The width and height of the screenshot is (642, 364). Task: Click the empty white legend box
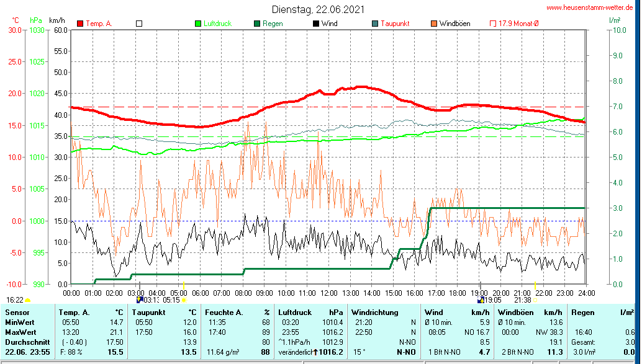[x=139, y=24]
